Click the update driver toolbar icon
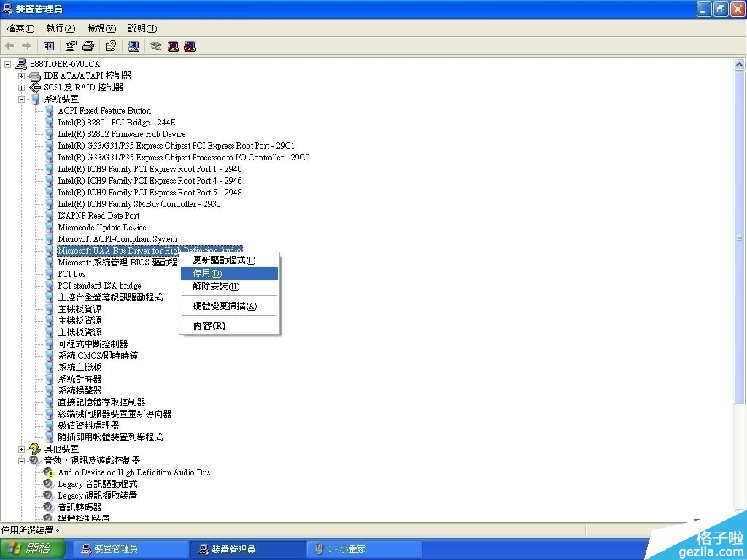This screenshot has width=747, height=560. [x=155, y=46]
